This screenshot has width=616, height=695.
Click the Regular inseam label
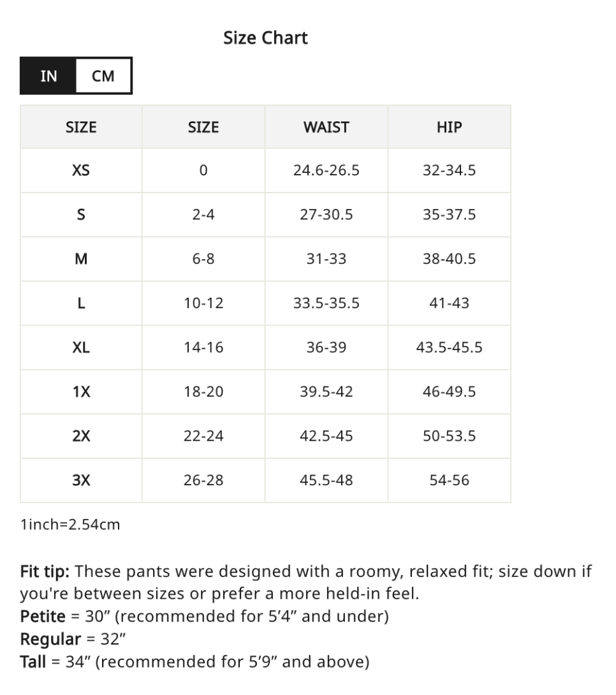(50, 639)
